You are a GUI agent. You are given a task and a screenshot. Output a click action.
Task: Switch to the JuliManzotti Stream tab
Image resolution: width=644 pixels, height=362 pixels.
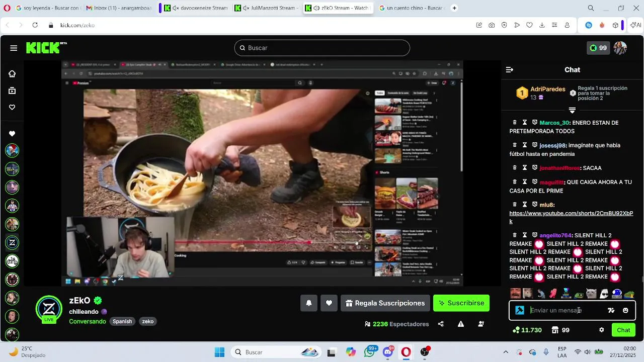267,8
